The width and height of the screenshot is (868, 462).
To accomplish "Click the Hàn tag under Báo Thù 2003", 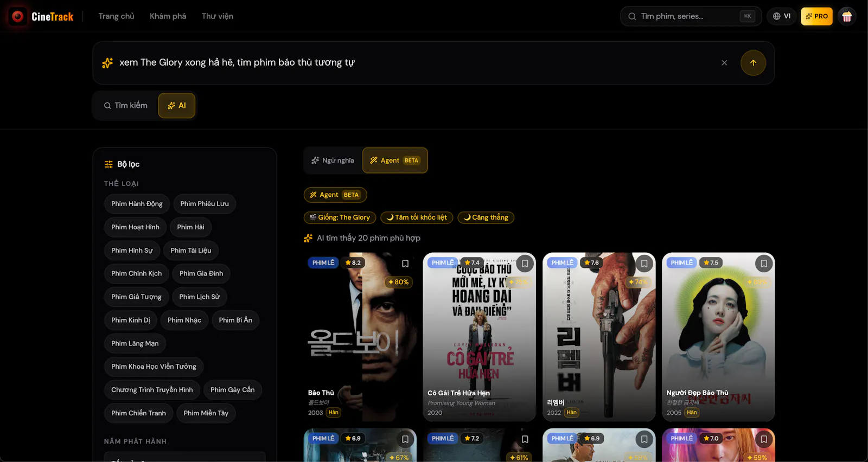I will 333,413.
